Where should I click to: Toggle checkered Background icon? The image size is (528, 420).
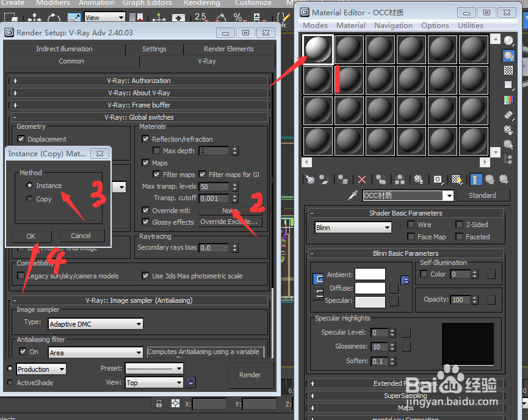tap(508, 70)
